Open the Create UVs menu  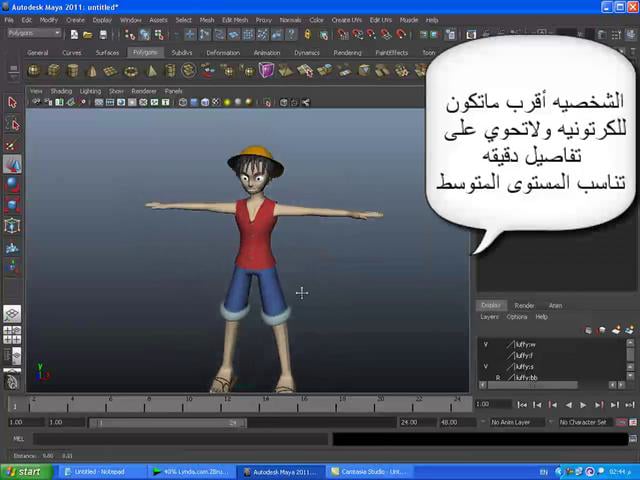[347, 20]
